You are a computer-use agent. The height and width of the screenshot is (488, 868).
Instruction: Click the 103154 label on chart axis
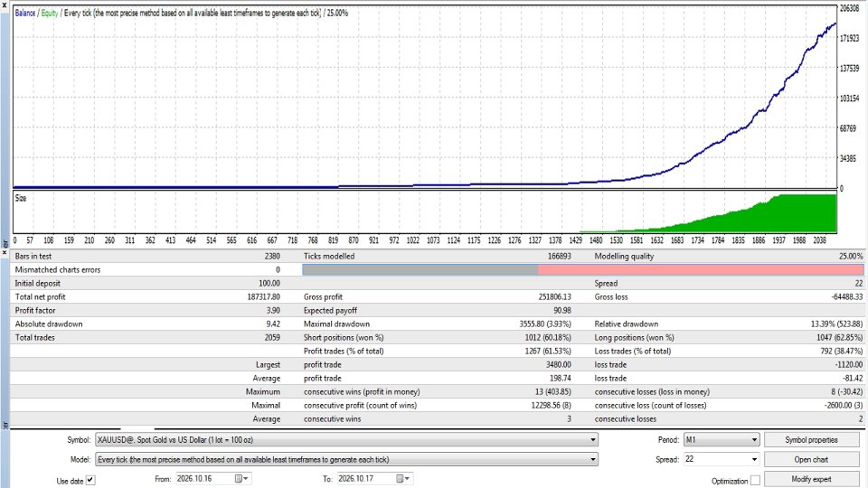point(849,99)
